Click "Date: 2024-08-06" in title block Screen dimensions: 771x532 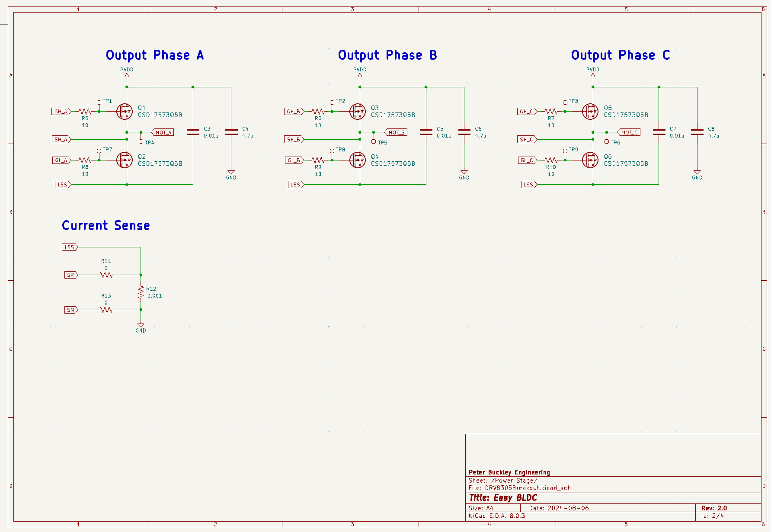coord(559,508)
